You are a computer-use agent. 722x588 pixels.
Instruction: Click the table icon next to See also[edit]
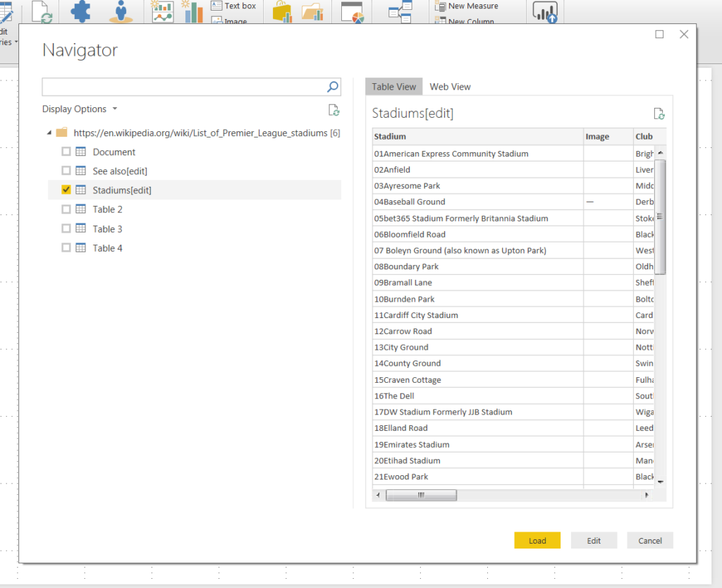(x=80, y=171)
